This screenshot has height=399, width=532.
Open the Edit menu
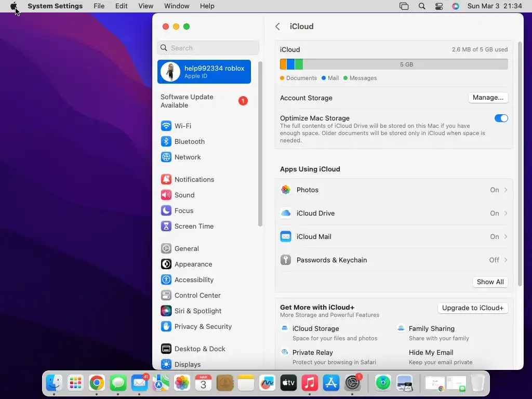click(x=121, y=6)
